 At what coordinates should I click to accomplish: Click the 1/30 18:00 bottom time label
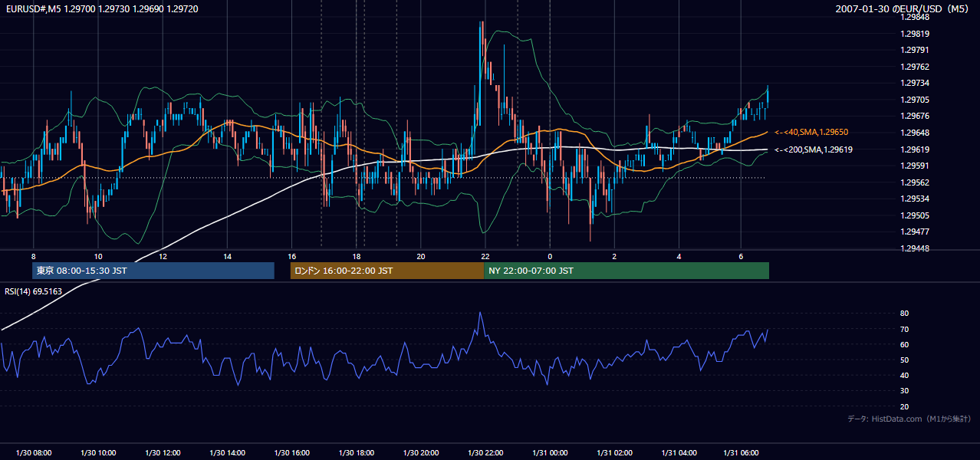tap(356, 453)
